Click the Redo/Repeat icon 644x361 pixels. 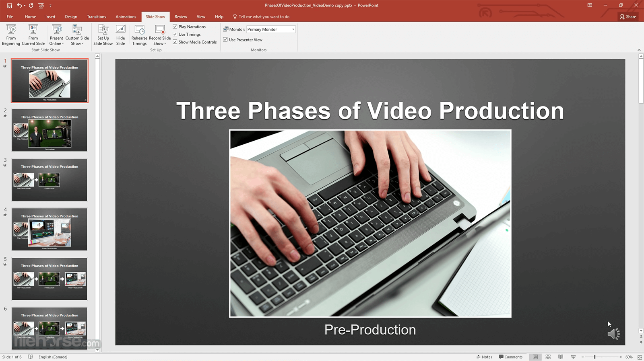click(31, 6)
